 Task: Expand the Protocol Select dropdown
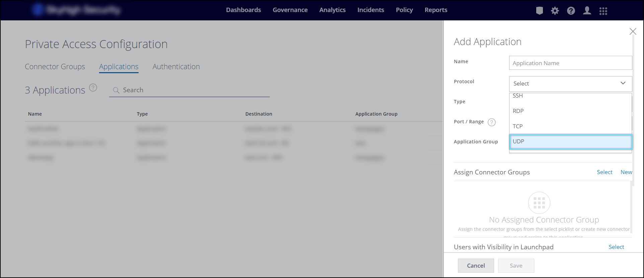[x=570, y=84]
